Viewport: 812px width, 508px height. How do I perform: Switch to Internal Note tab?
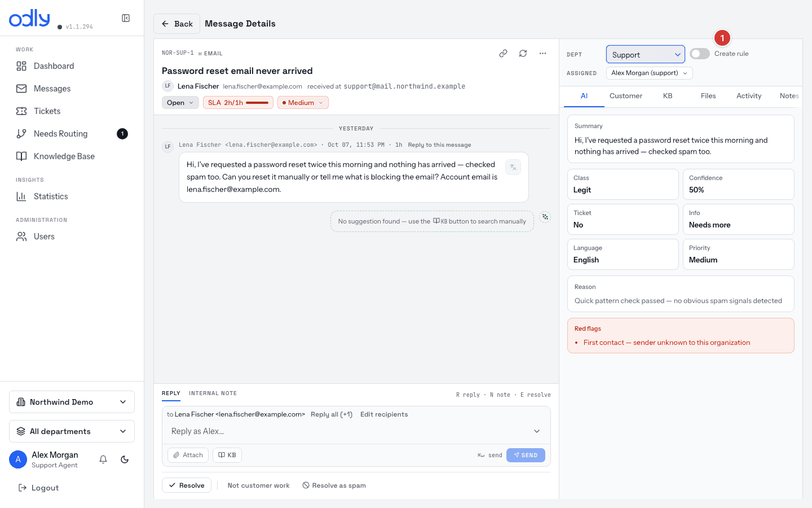coord(213,393)
